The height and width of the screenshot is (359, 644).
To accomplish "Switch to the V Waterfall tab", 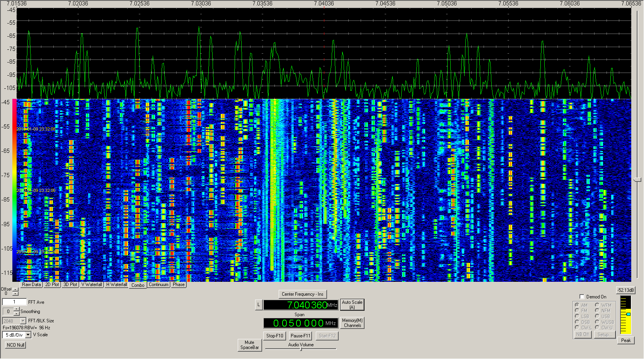I will click(x=92, y=285).
